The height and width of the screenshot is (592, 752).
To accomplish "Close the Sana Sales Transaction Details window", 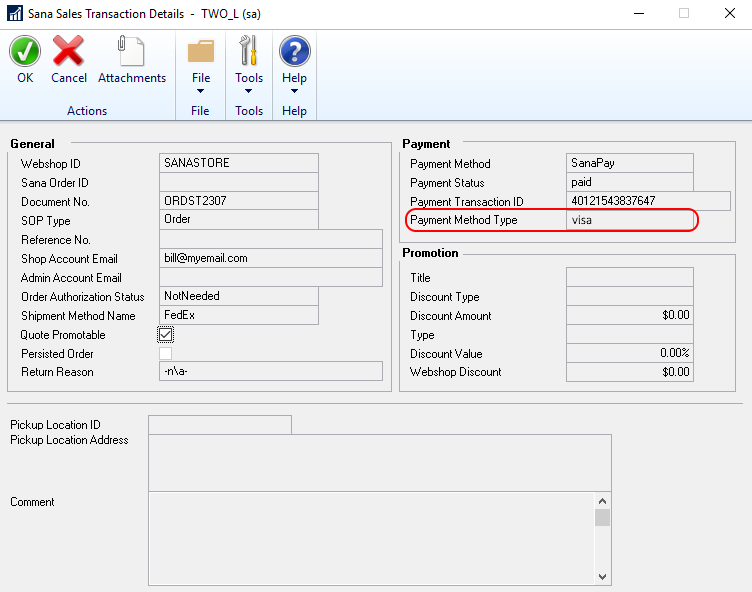I will pyautogui.click(x=729, y=14).
